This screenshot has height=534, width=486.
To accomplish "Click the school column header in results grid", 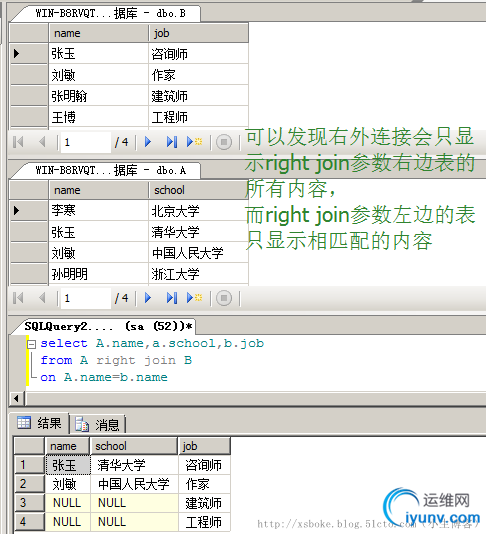I will coord(134,446).
